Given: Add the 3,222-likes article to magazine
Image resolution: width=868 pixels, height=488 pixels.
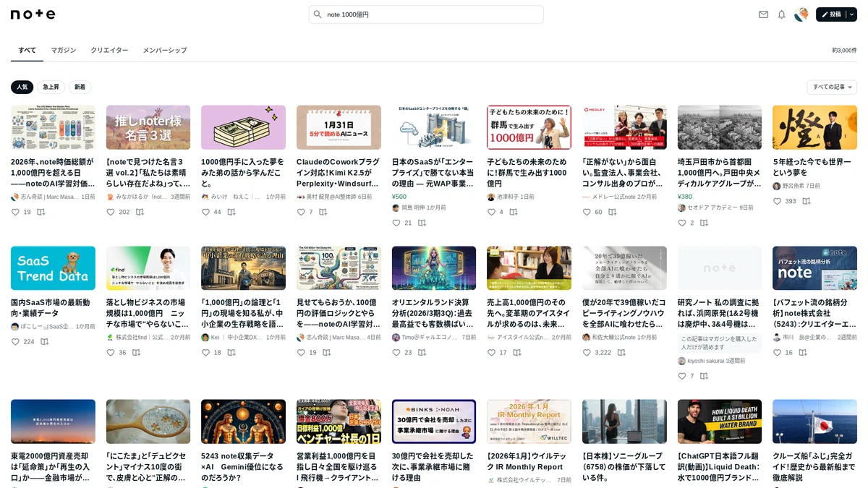Looking at the screenshot, I should click(621, 352).
